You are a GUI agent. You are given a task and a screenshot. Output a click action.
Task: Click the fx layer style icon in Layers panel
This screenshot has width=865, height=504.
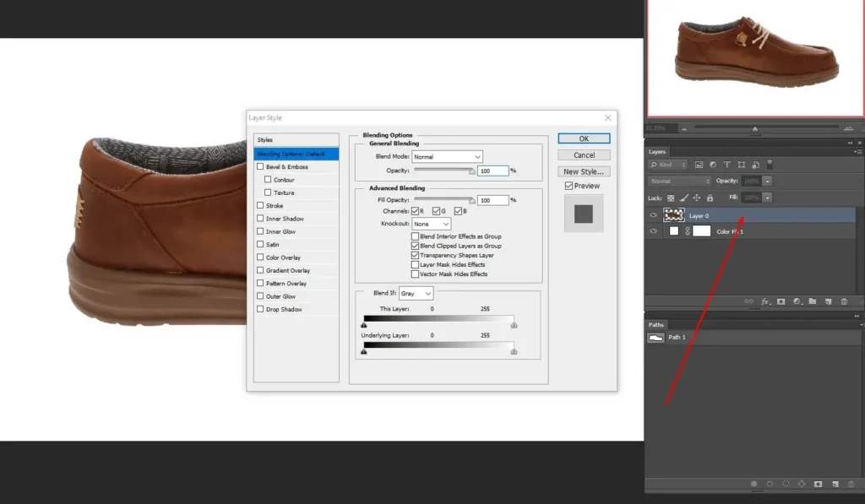[x=765, y=301]
